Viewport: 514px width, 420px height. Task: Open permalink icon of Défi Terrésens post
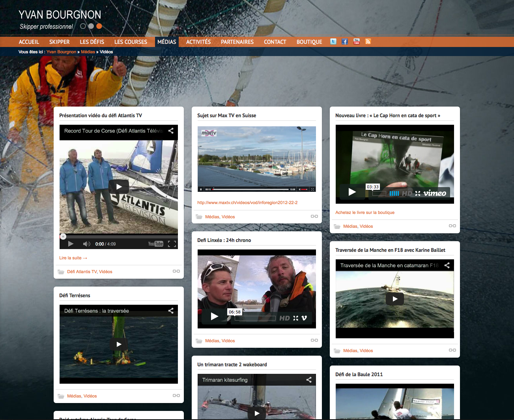coord(176,396)
